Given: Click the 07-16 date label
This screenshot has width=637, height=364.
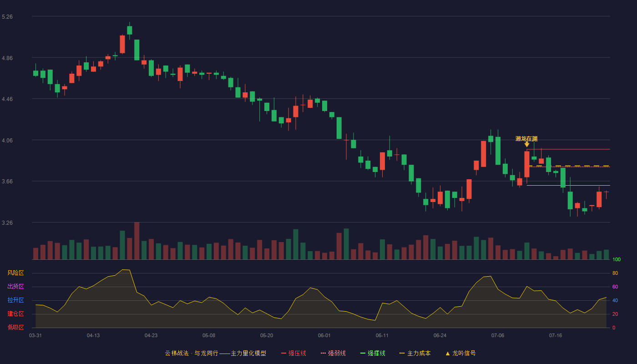Looking at the screenshot, I should point(556,335).
